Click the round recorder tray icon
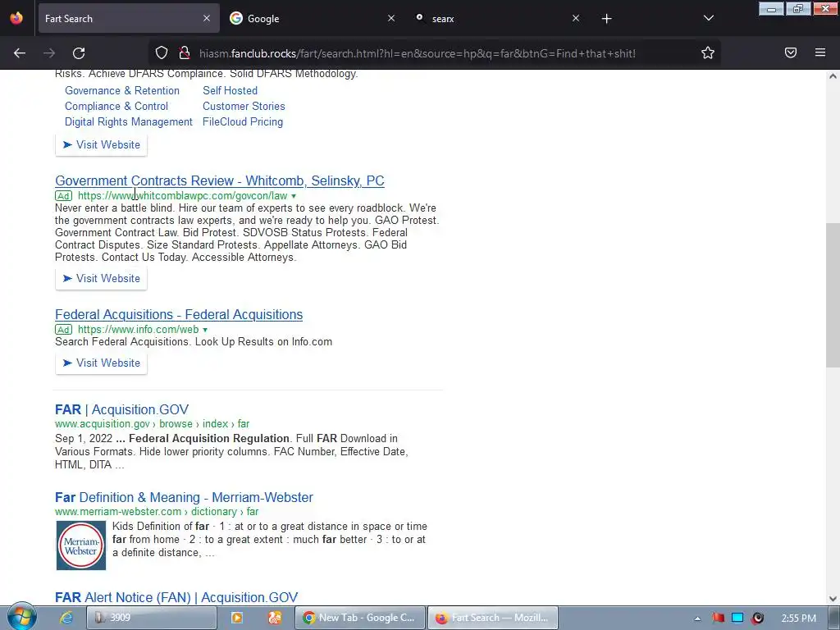The width and height of the screenshot is (840, 630). [757, 618]
